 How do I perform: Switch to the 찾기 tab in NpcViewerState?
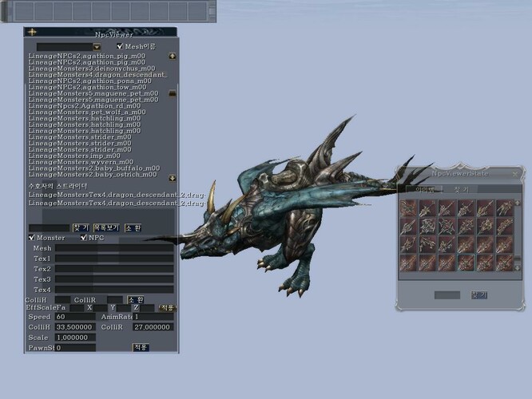461,189
